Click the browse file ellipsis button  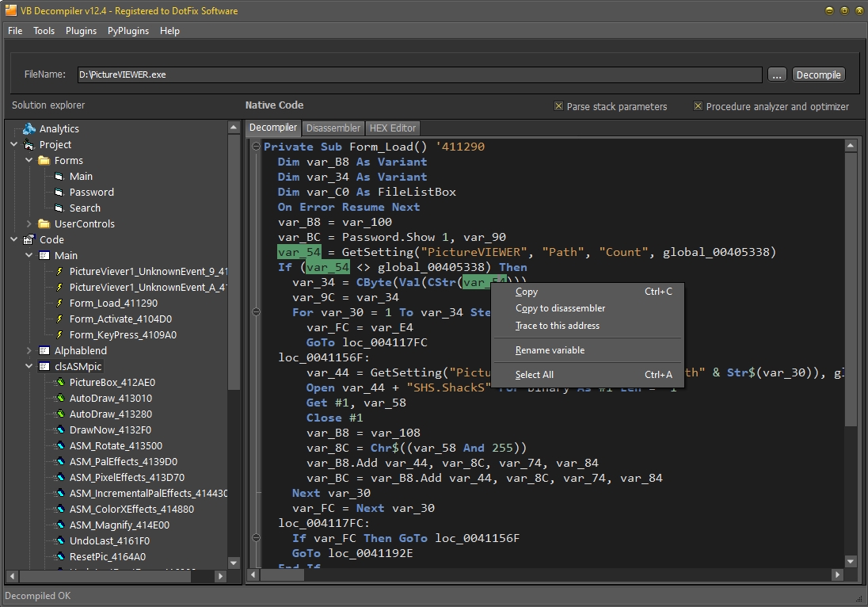click(x=777, y=74)
